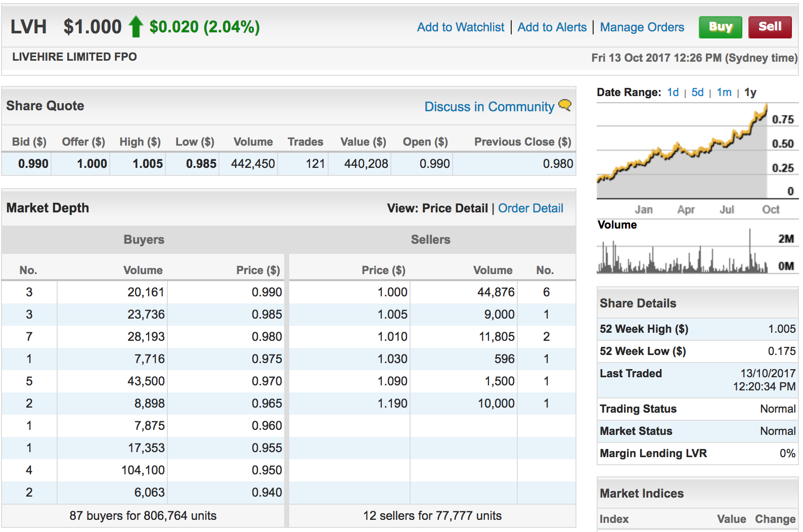Click the green Buy button
The width and height of the screenshot is (803, 532).
coord(720,27)
